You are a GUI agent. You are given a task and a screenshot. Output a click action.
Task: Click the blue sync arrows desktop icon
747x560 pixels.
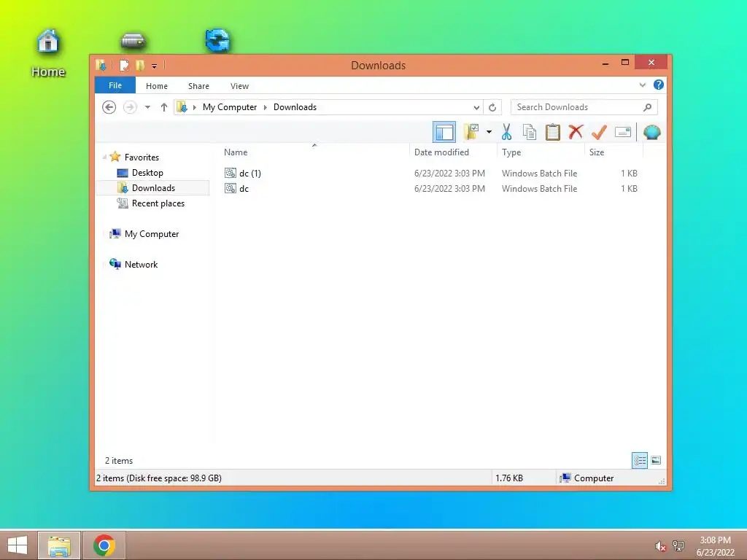[x=217, y=41]
